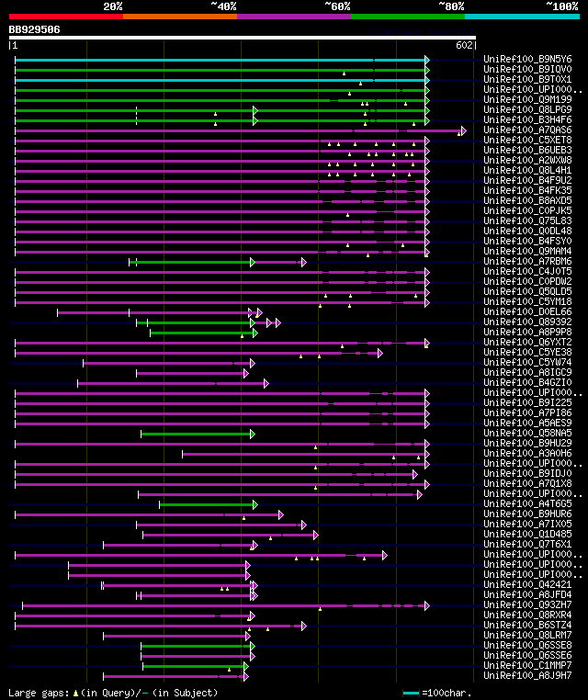The height and width of the screenshot is (700, 588).
Task: Select the UniRef100_Q8RXR4 label
Action: click(527, 615)
